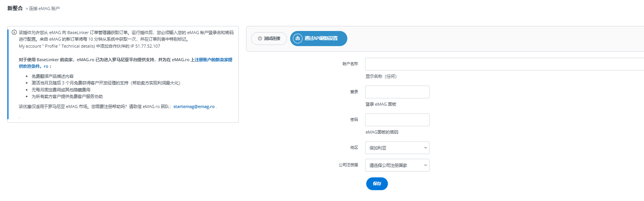This screenshot has width=644, height=201.
Task: Click the info icon in the notice box
Action: (14, 33)
